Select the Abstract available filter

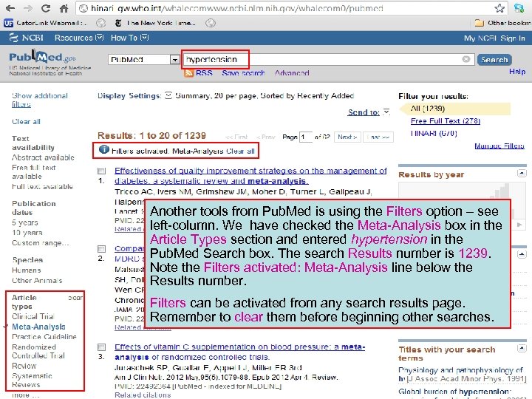coord(43,157)
